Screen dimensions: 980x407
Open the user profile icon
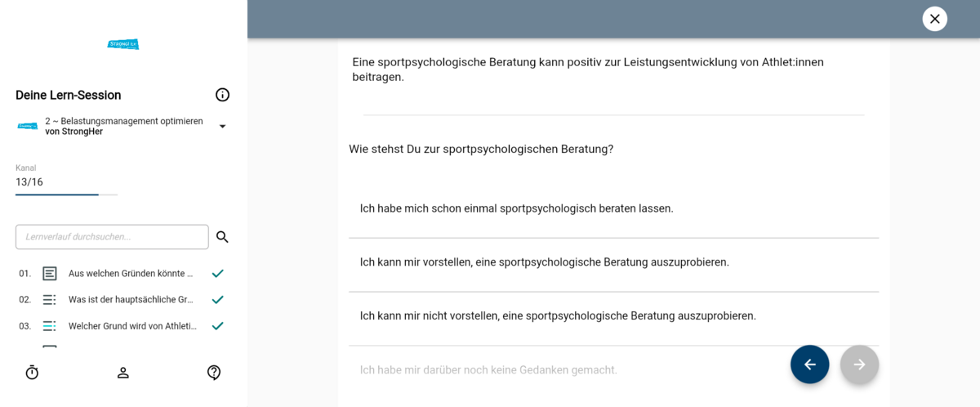point(123,373)
